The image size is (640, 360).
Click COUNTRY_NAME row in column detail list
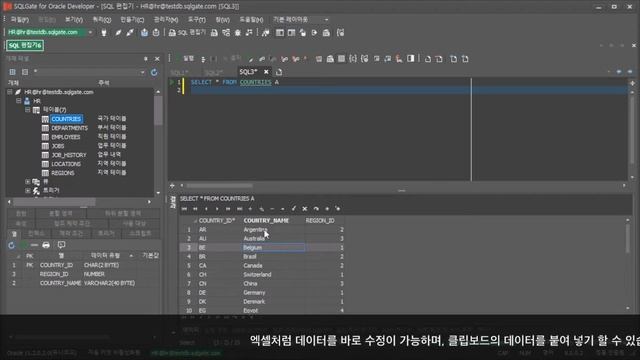point(83,283)
